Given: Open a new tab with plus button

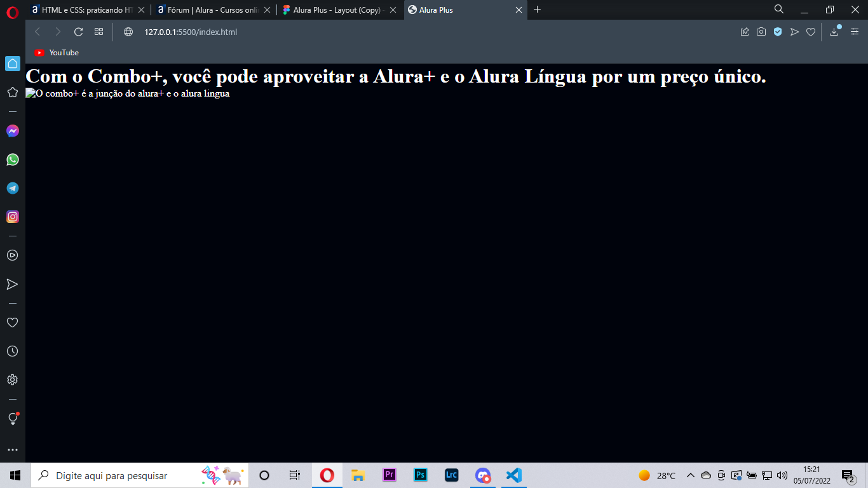Looking at the screenshot, I should (x=538, y=10).
